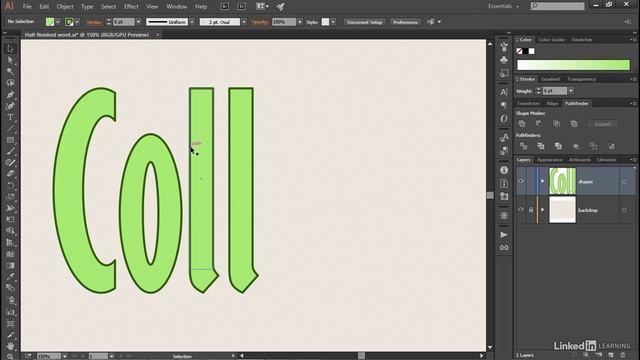
Task: Expand the backdrop layer contents
Action: click(542, 210)
